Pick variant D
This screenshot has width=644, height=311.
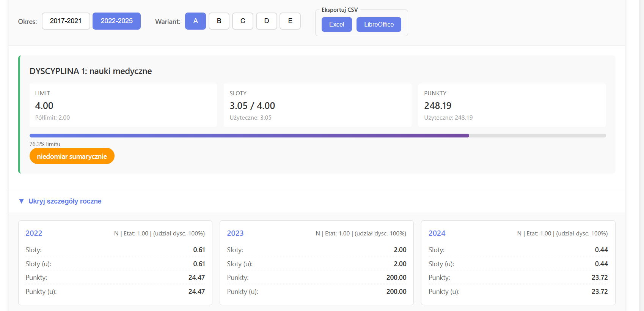[x=266, y=21]
